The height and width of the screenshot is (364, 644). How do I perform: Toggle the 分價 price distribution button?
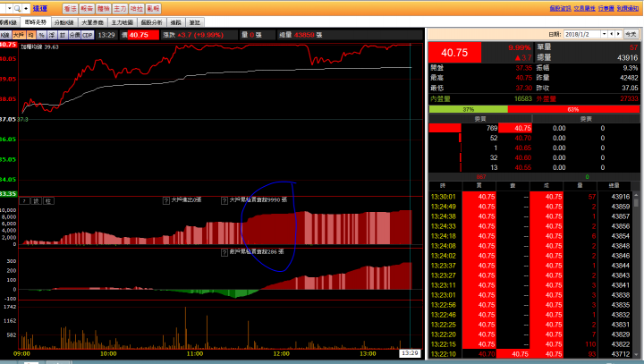click(75, 35)
